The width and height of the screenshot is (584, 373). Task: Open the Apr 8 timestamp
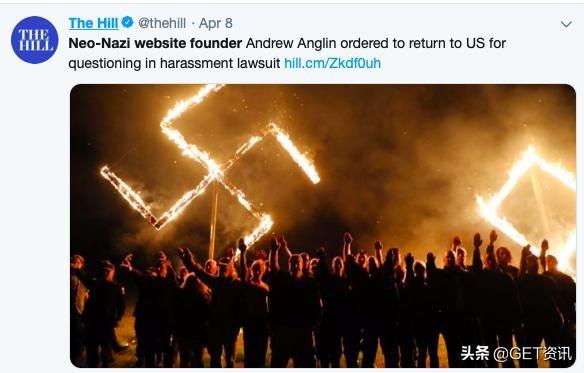(x=216, y=23)
